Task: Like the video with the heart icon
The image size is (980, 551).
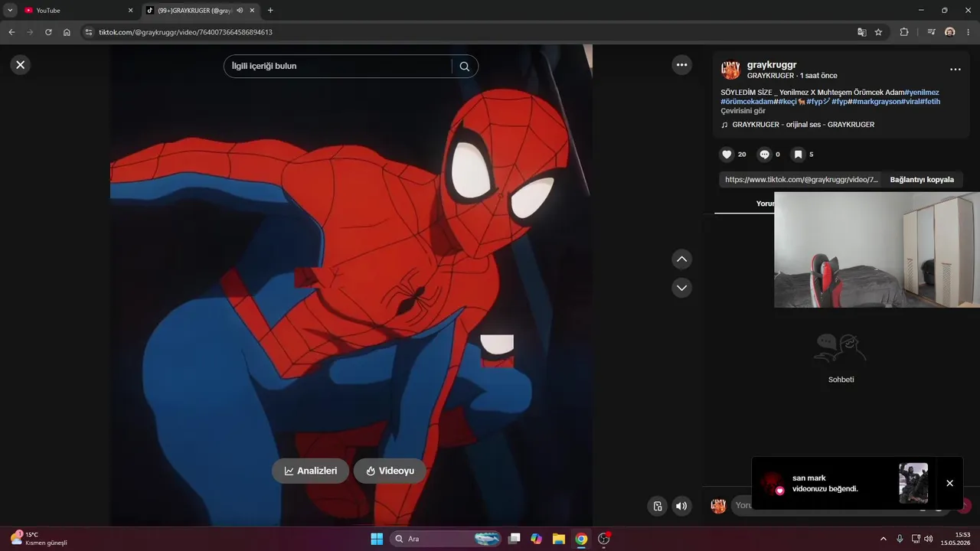Action: pyautogui.click(x=727, y=155)
